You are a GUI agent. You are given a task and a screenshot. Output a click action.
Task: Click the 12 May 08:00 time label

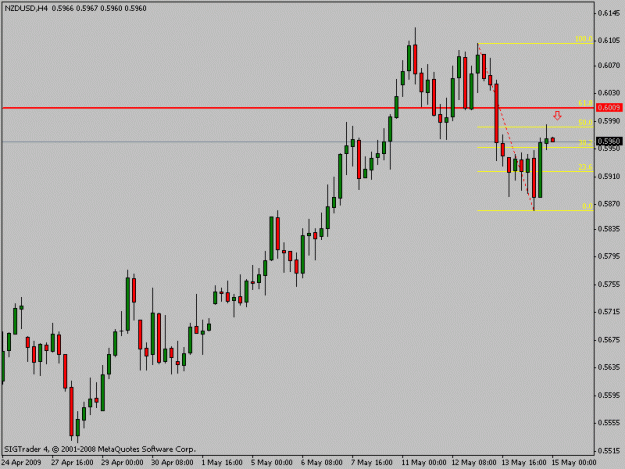coord(474,462)
